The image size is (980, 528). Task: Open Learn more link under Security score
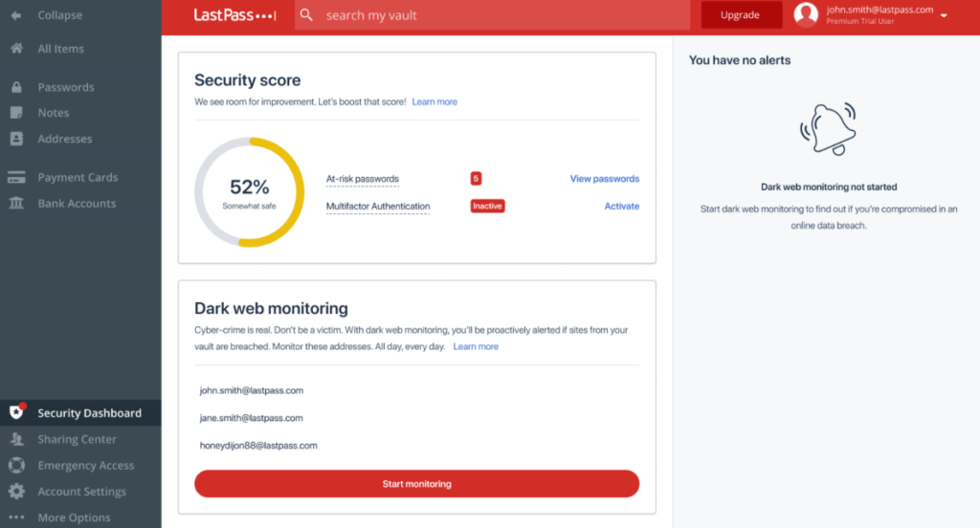click(434, 101)
